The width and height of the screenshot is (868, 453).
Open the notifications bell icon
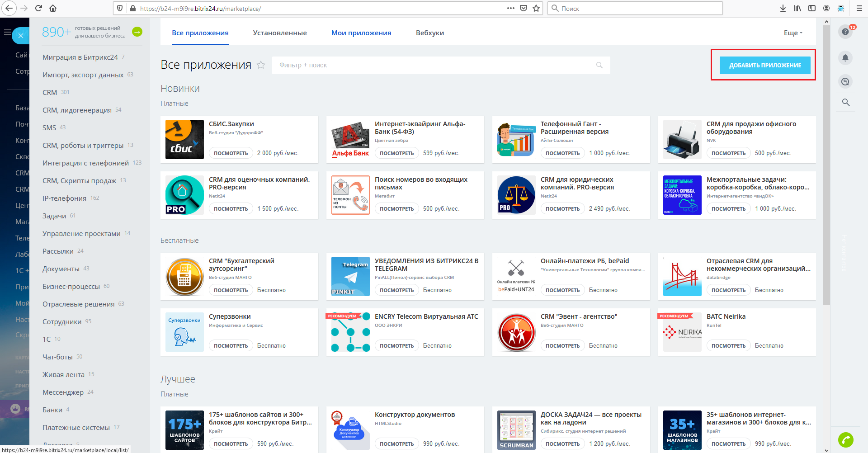(x=845, y=58)
